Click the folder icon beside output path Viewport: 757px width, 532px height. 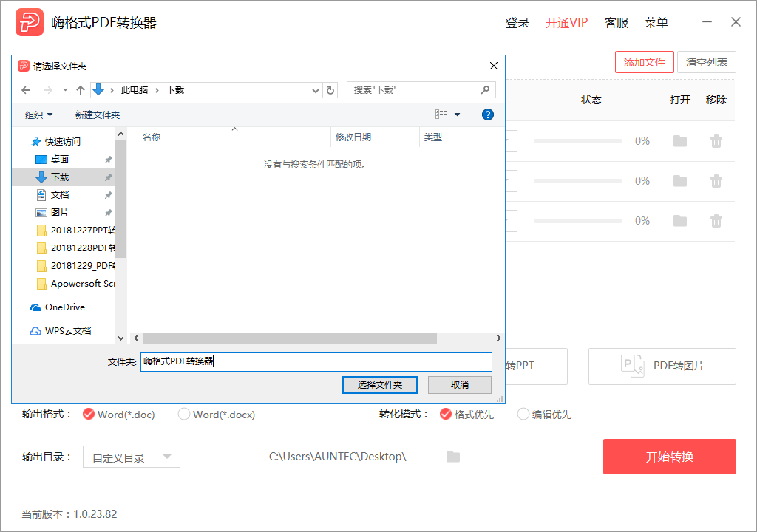click(453, 456)
